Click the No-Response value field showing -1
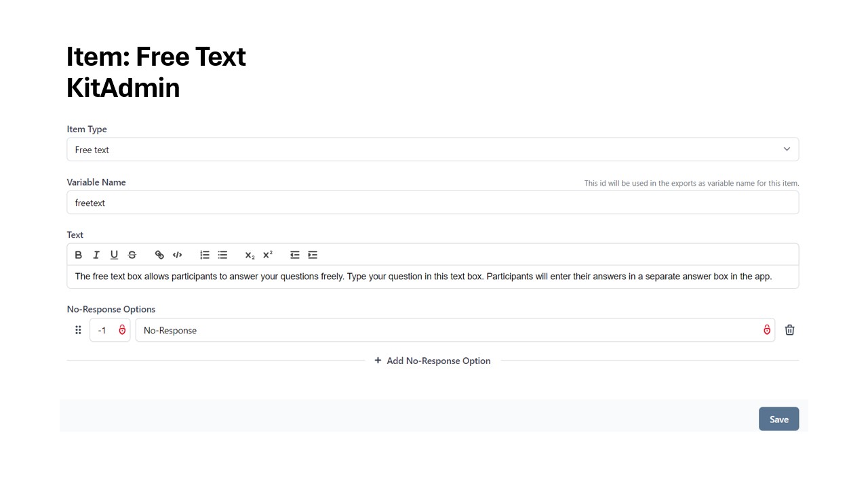Viewport: 868px width, 488px height. point(110,330)
